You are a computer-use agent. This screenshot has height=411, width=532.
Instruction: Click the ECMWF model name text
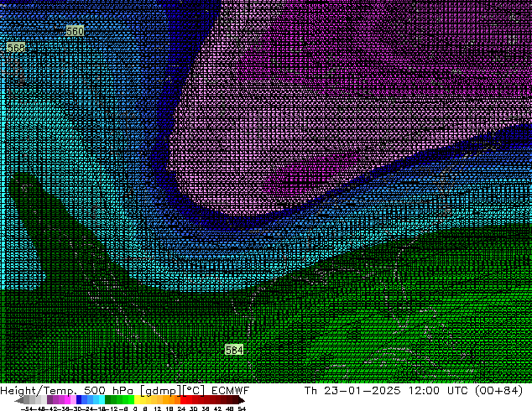231,391
